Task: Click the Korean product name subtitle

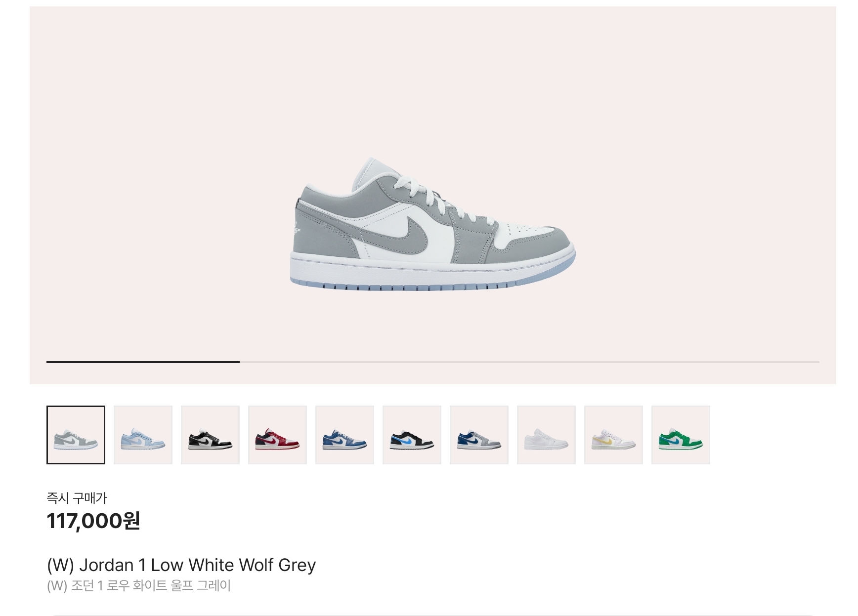Action: 139,586
